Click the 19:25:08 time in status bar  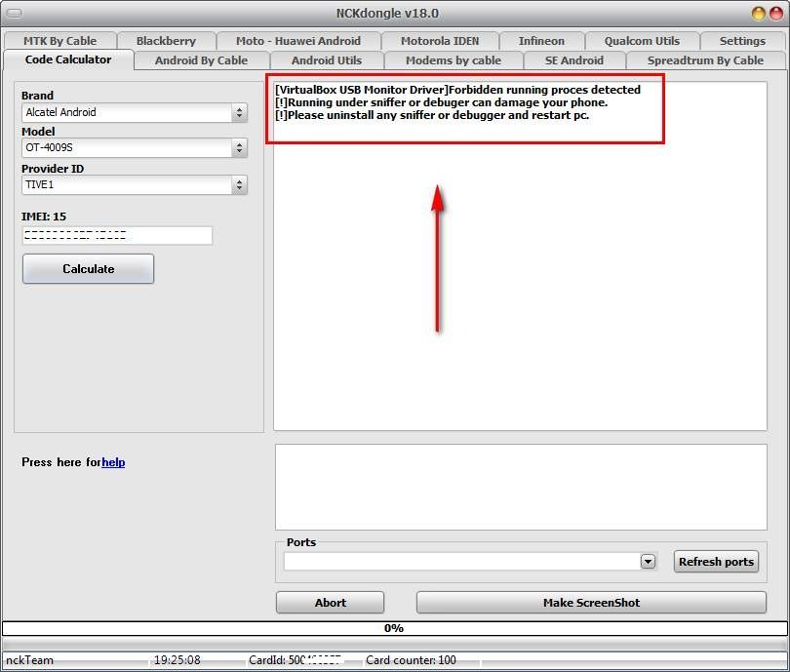click(x=178, y=660)
